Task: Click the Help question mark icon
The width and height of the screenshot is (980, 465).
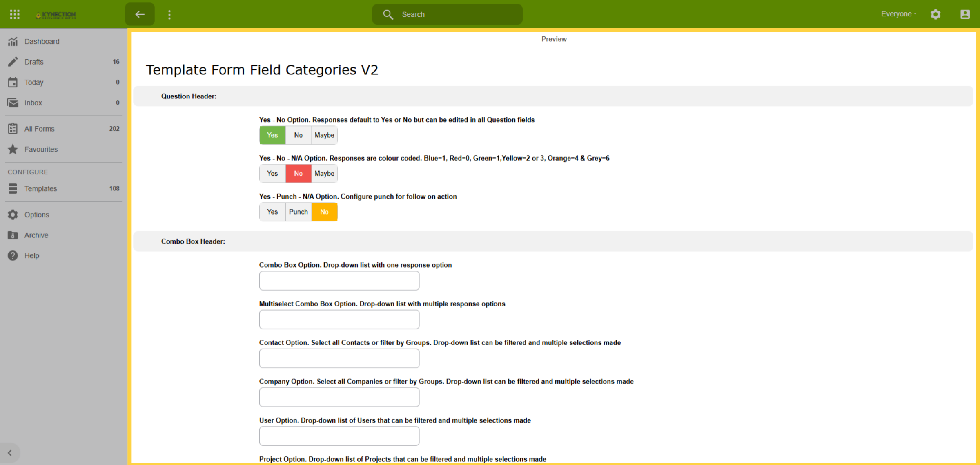Action: [13, 255]
